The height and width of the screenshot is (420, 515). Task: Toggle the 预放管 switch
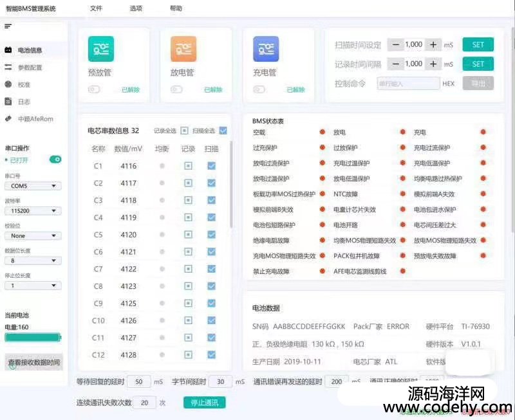pyautogui.click(x=94, y=89)
